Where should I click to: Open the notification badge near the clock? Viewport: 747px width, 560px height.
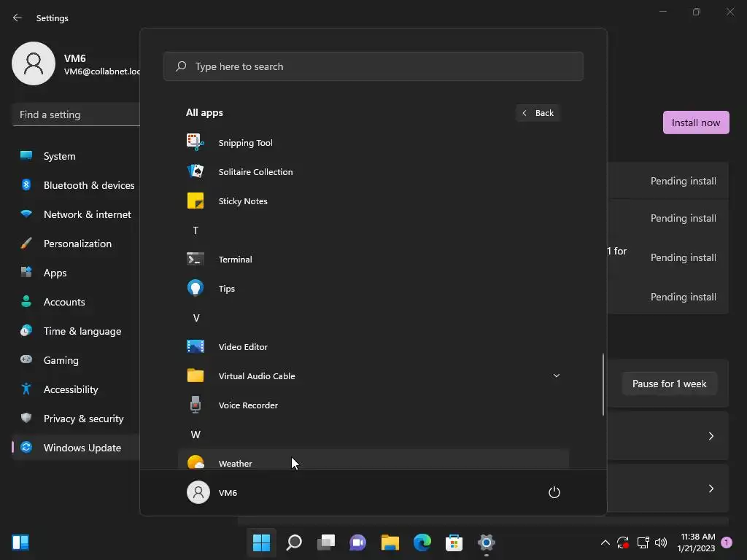pos(727,542)
